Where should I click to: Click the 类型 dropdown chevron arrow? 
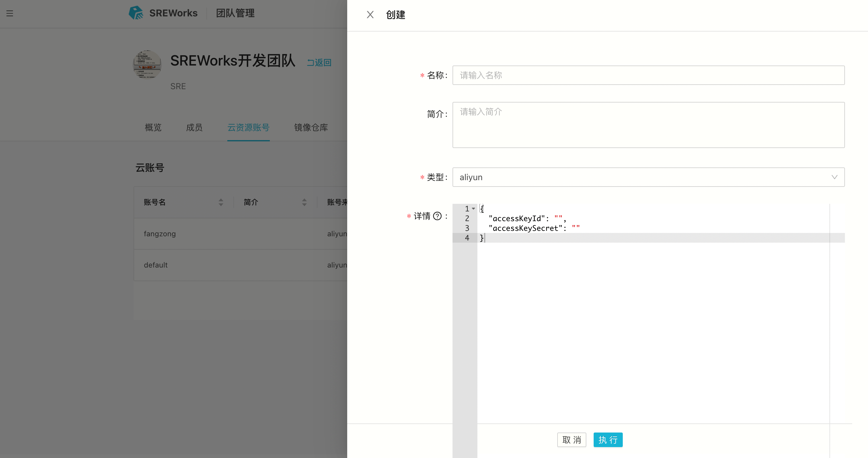(x=834, y=177)
